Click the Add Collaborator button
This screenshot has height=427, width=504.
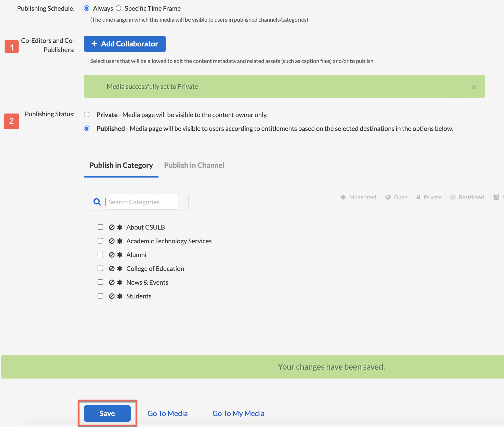tap(124, 44)
